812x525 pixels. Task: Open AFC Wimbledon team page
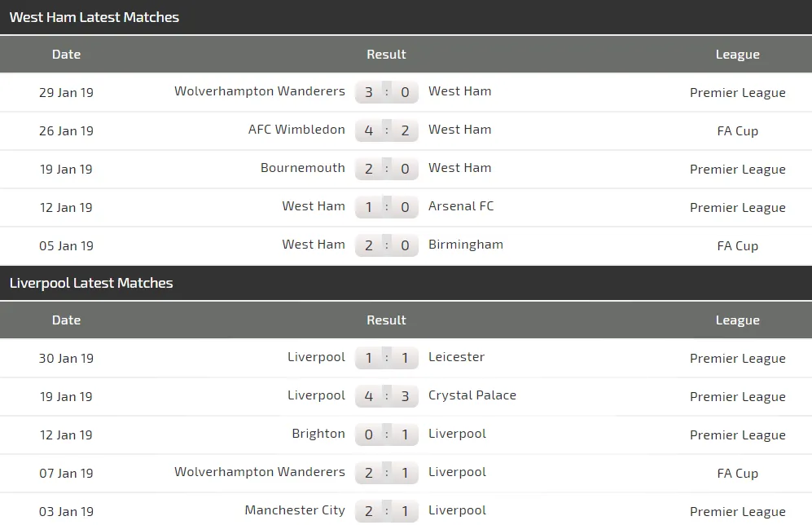click(296, 130)
